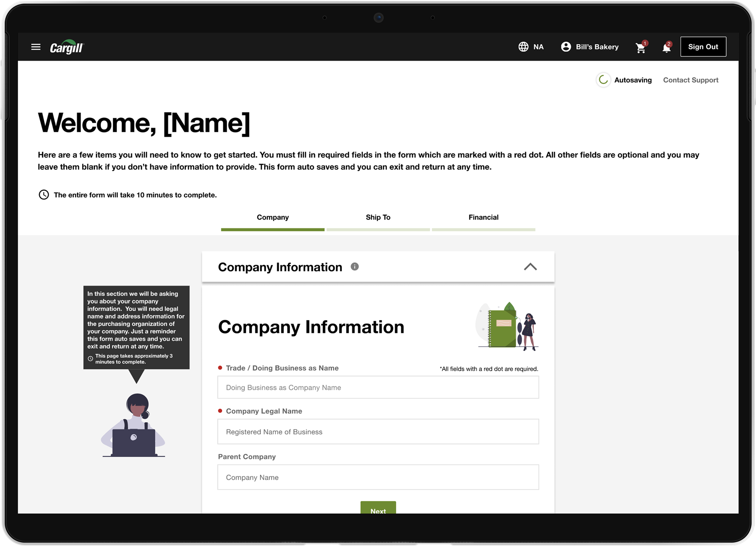This screenshot has height=547, width=756.
Task: Click the Company step progress bar
Action: [x=273, y=230]
